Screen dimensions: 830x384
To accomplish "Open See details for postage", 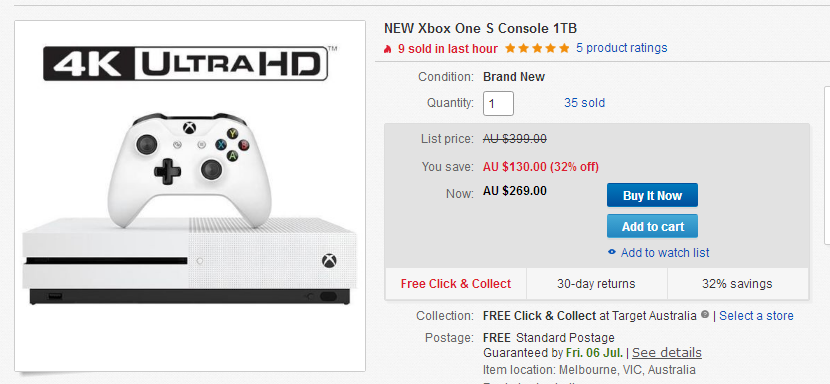I will tap(667, 353).
